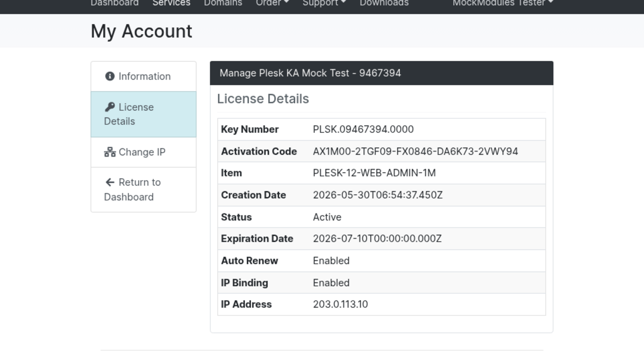Click the My Account page title
This screenshot has width=644, height=362.
141,31
